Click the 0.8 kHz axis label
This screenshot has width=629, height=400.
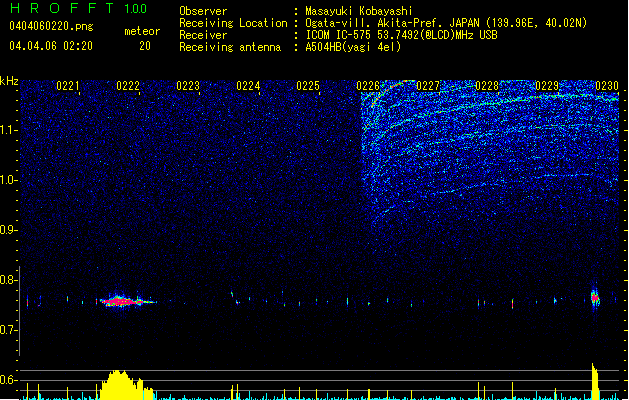pyautogui.click(x=9, y=280)
